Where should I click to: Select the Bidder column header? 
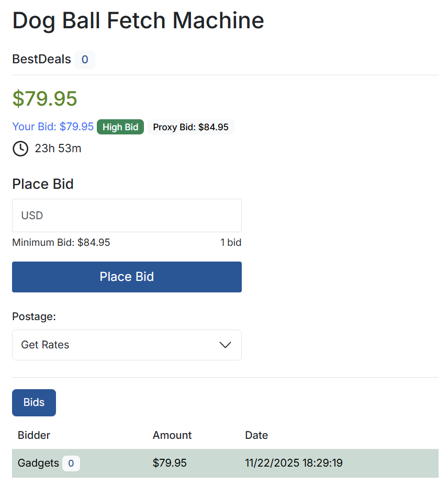[34, 435]
